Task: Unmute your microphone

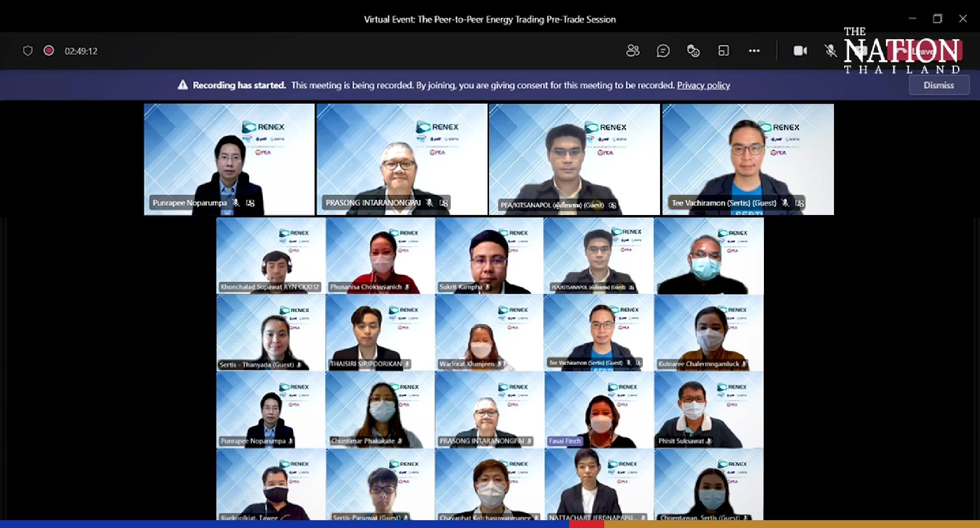Action: point(831,51)
